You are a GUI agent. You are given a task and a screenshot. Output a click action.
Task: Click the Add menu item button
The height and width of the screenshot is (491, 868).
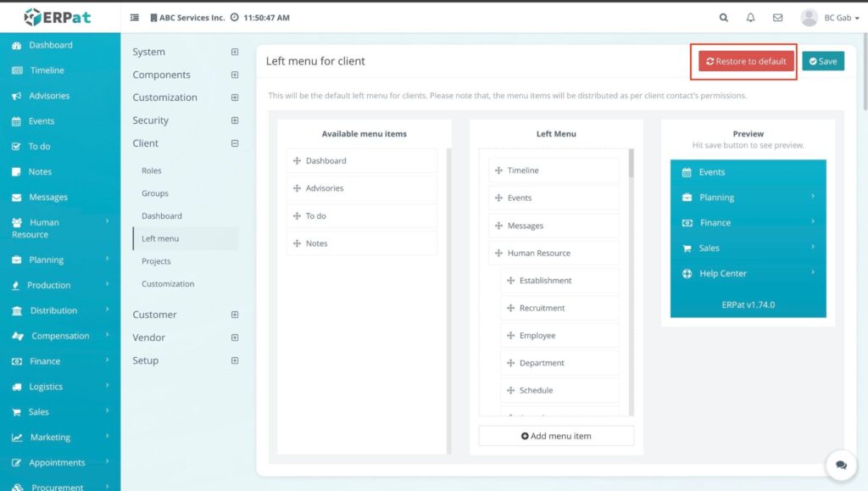[x=556, y=436]
